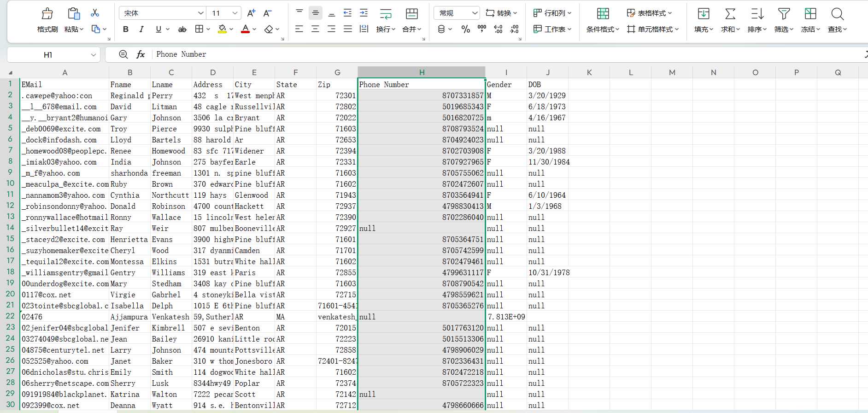Image resolution: width=868 pixels, height=413 pixels.
Task: Click the Copy icon
Action: pos(96,29)
